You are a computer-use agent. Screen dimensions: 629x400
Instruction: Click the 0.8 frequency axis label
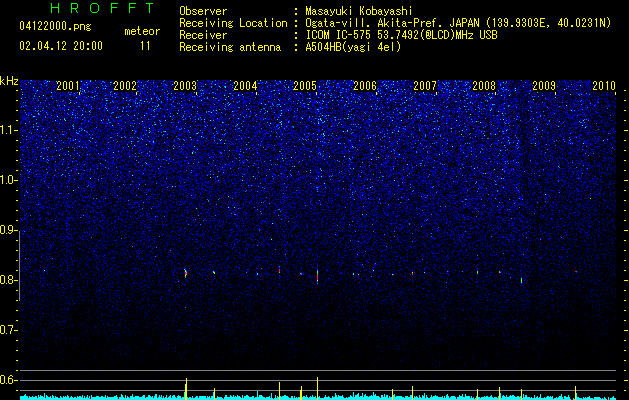8,280
